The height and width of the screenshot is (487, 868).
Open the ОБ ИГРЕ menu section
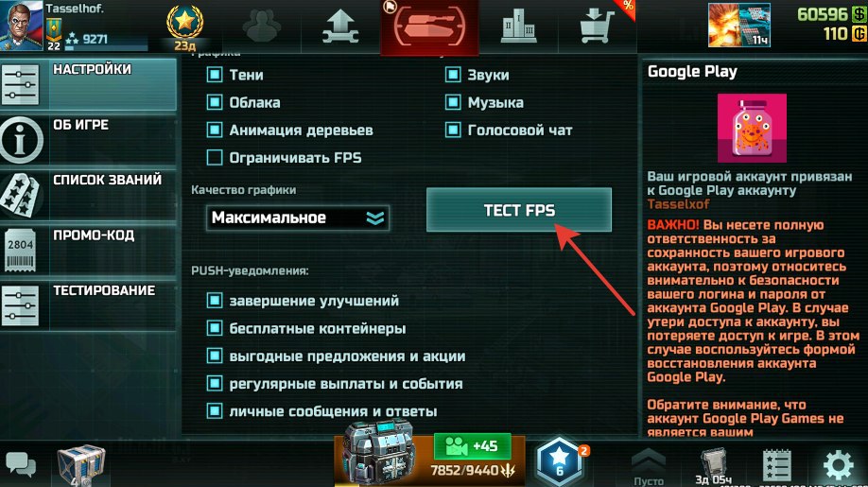[89, 140]
